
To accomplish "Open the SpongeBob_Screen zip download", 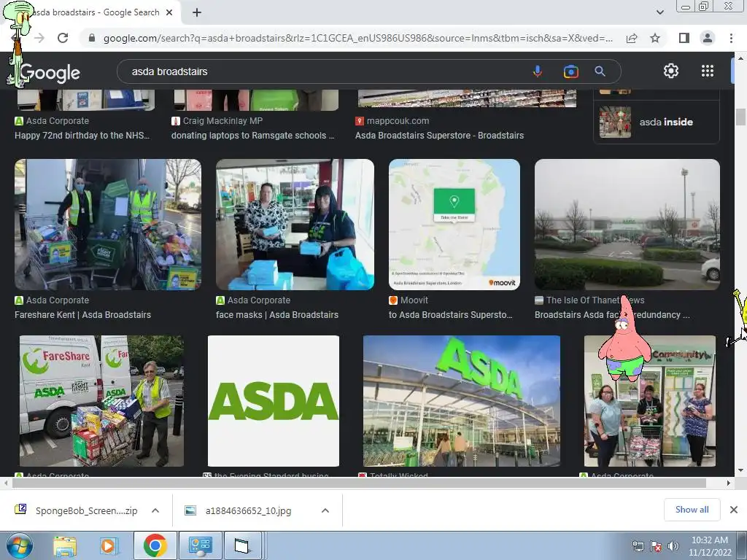I will click(76, 510).
